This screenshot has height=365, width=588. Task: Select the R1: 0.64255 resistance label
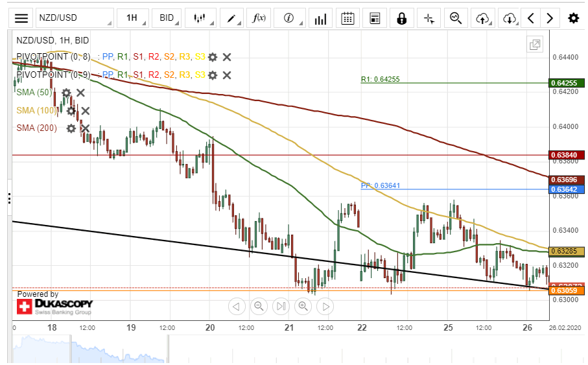tap(381, 79)
